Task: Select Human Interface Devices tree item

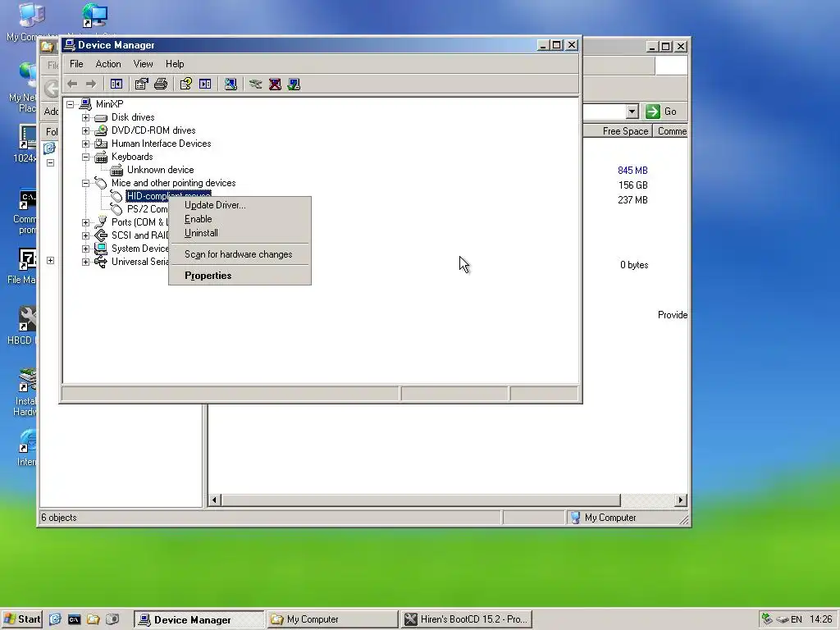Action: [162, 144]
